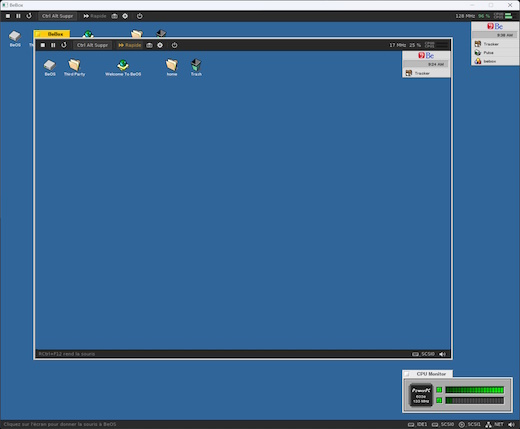Click the outer toolbar reset arrow icon
This screenshot has width=520, height=429.
click(x=29, y=16)
